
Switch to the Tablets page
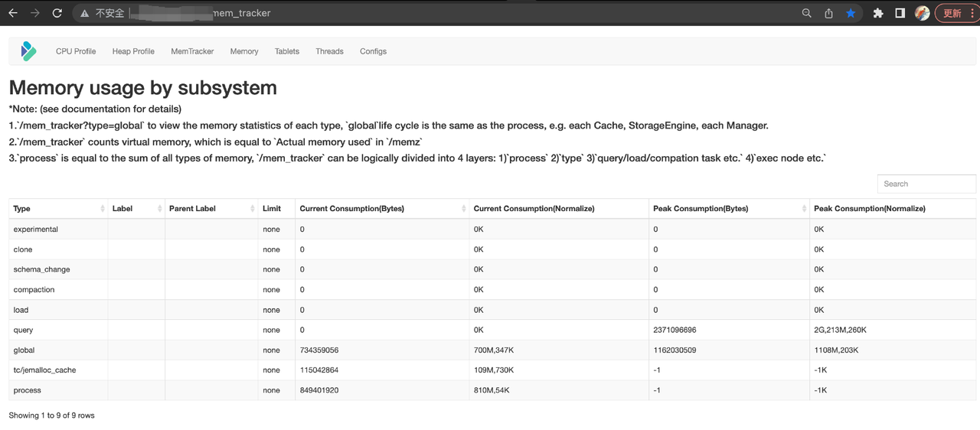(287, 51)
